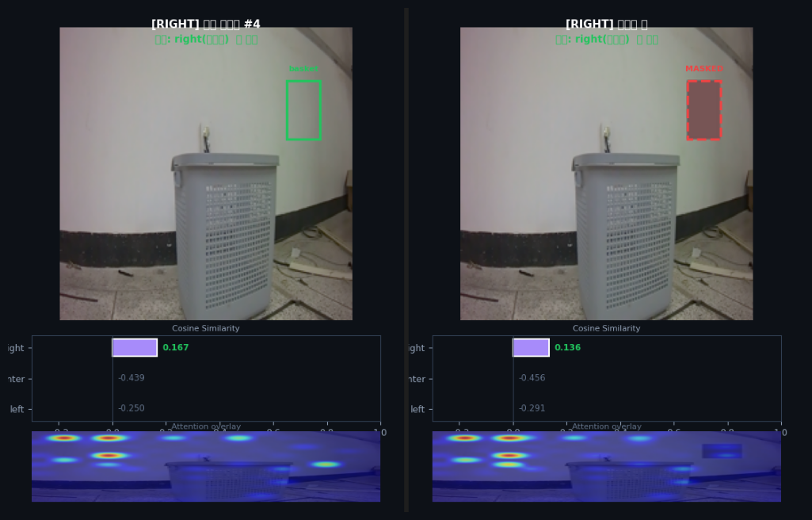Screen dimensions: 812x520
Task: Click the red dashed MASKED box
Action: pyautogui.click(x=704, y=110)
